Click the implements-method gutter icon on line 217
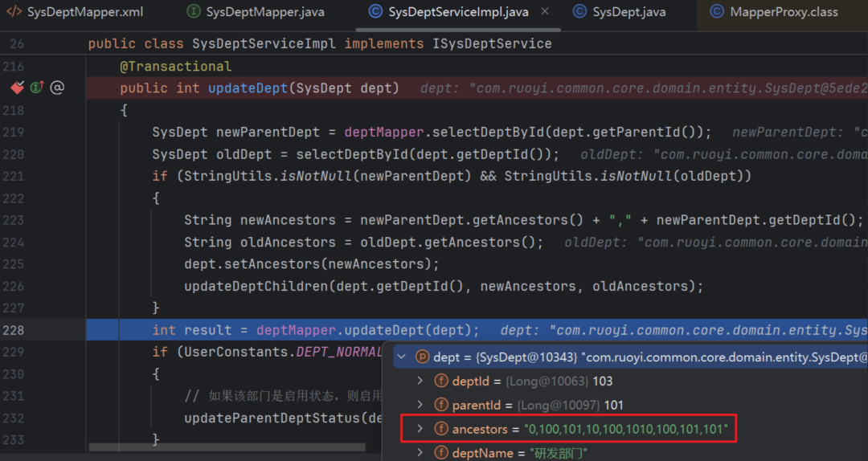This screenshot has width=868, height=461. coord(37,88)
